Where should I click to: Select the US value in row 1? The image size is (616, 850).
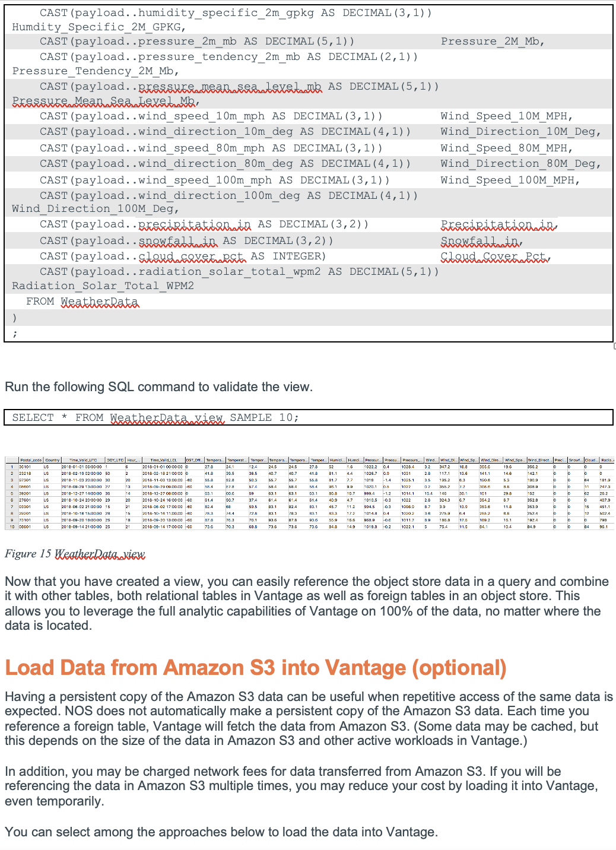[x=45, y=466]
